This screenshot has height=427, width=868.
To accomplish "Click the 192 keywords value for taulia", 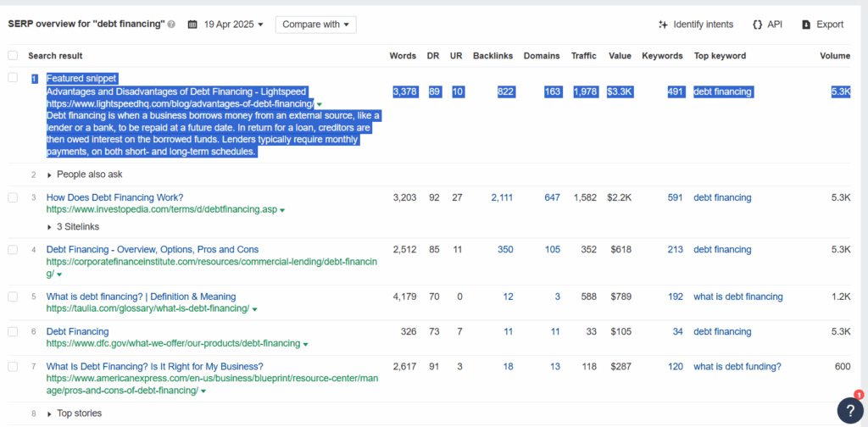I will tap(675, 297).
